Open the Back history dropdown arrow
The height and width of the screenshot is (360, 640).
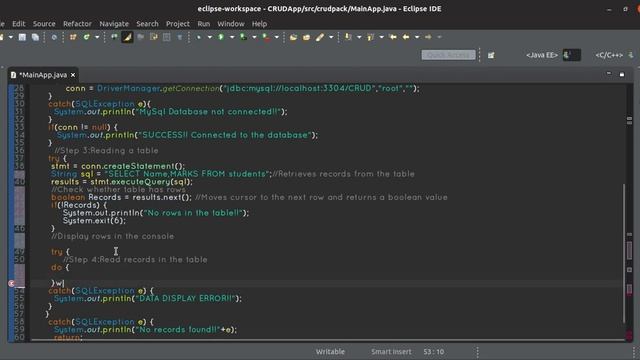pyautogui.click(x=417, y=37)
